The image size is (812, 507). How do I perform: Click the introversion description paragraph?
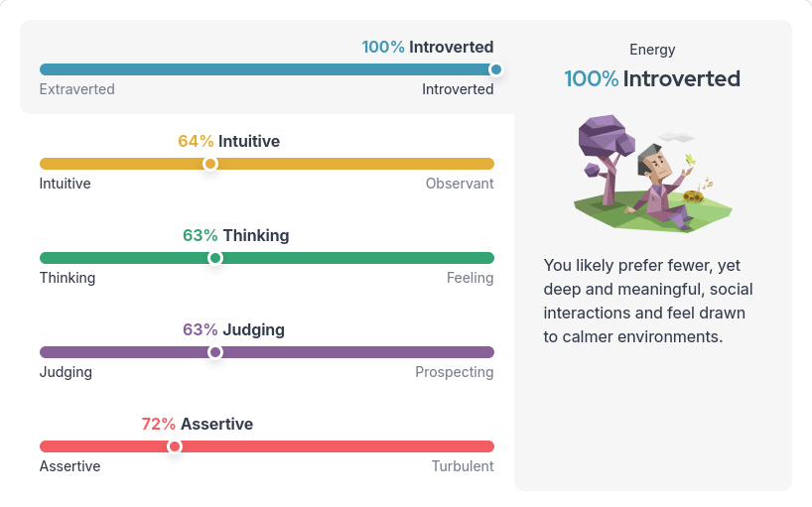coord(648,302)
